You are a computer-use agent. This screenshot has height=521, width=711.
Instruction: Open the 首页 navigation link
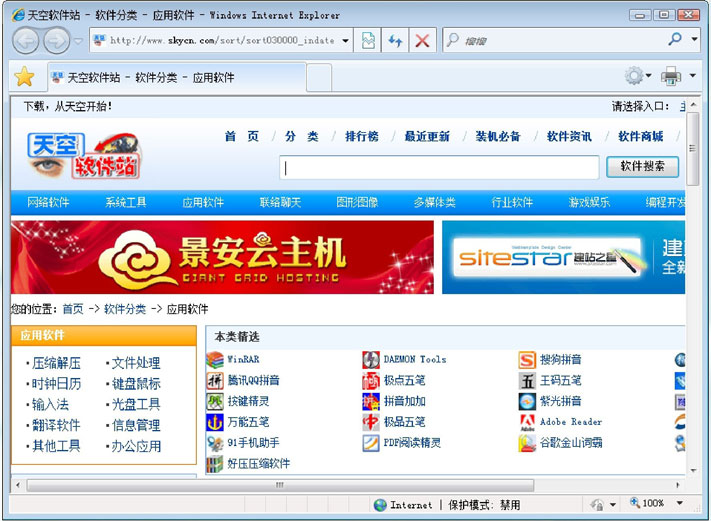pos(242,136)
